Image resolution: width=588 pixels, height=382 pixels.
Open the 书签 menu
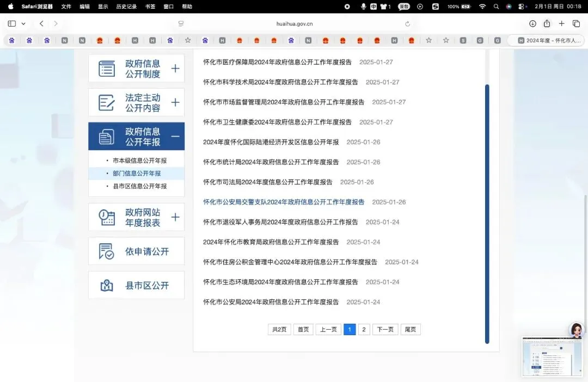[x=150, y=7]
